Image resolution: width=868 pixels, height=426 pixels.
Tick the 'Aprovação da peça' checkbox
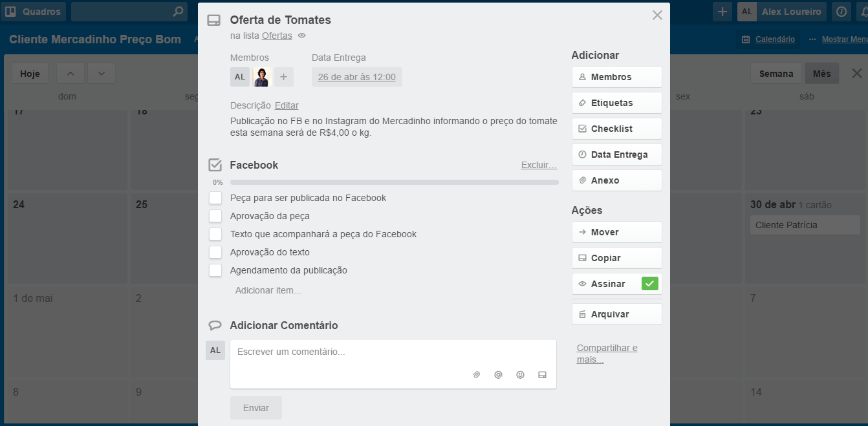coord(215,216)
